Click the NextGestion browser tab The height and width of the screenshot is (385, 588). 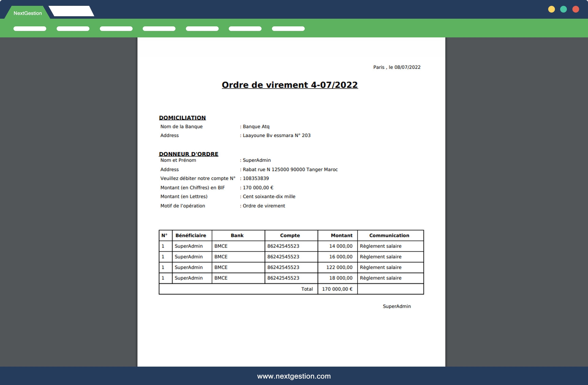[x=28, y=13]
